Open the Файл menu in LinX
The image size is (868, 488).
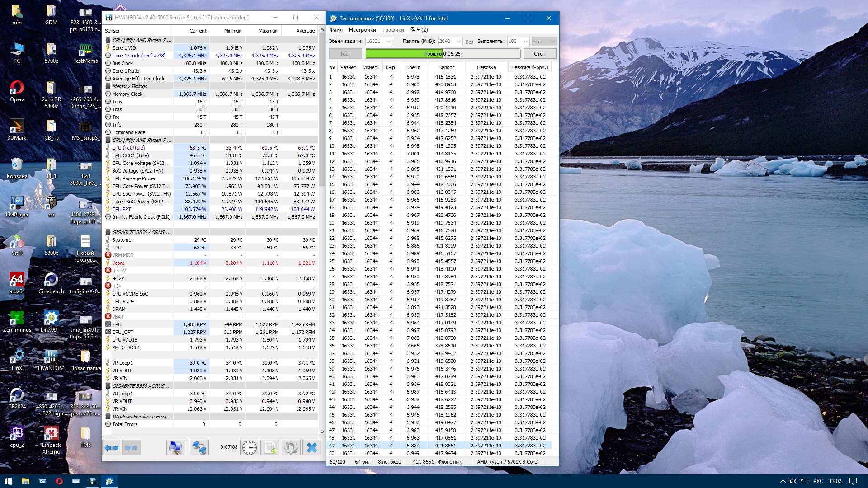[x=336, y=30]
